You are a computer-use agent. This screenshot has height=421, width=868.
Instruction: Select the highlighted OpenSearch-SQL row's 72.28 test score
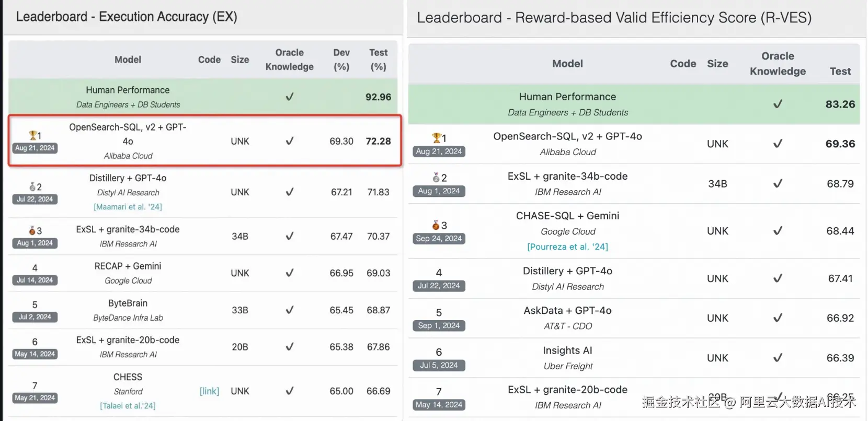coord(378,141)
